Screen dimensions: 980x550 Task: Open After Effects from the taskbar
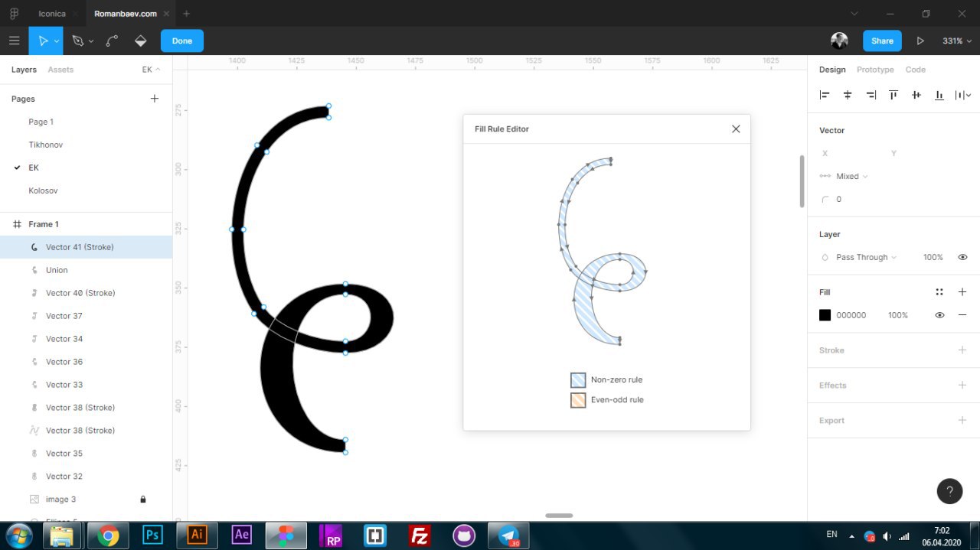pos(241,535)
